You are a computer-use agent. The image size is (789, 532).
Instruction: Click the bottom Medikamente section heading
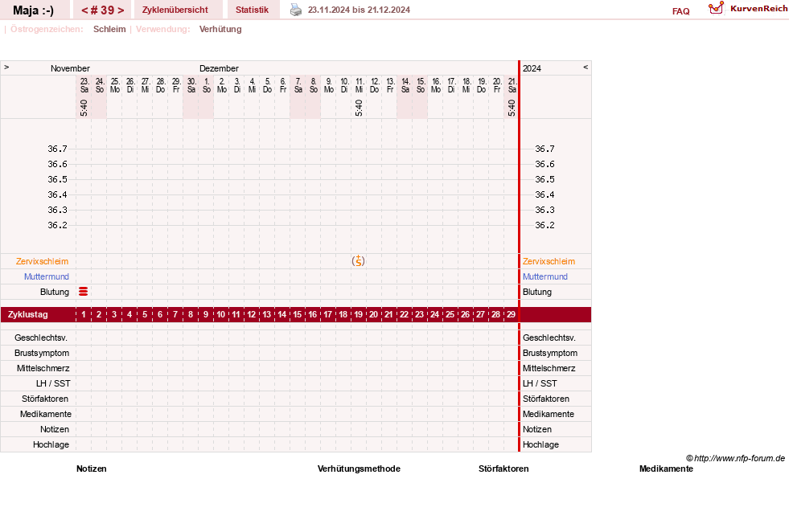point(666,469)
